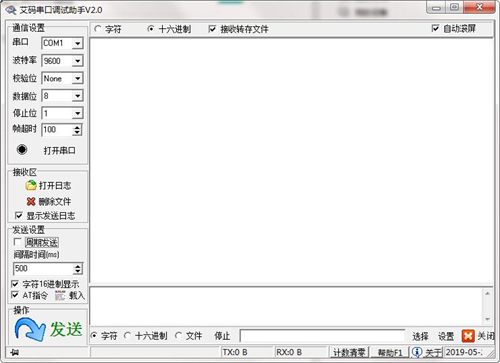This screenshot has height=363, width=500.
Task: Toggle AT指令 checkbox
Action: click(x=15, y=295)
